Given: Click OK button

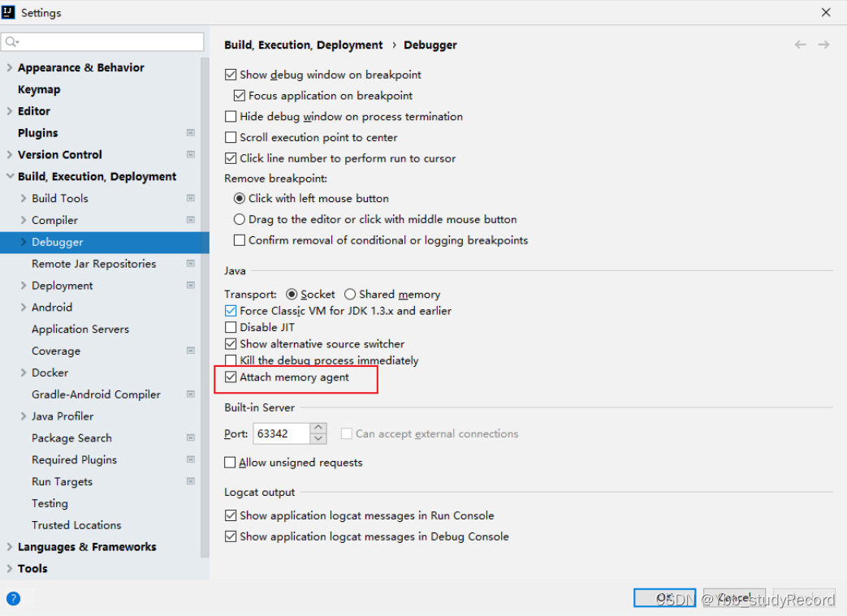Looking at the screenshot, I should 664,597.
